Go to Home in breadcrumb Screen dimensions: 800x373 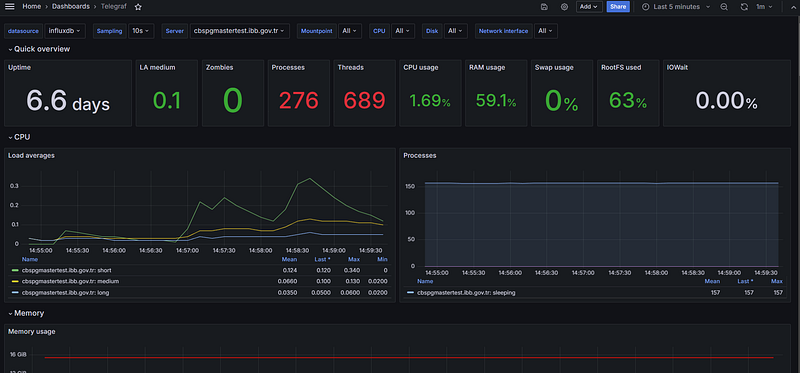pos(32,7)
